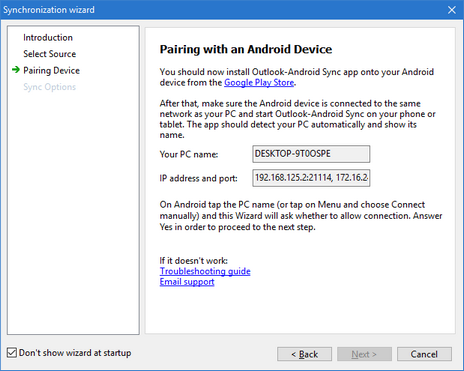Viewport: 464px width, 371px height.
Task: Open the Email support link
Action: click(187, 282)
